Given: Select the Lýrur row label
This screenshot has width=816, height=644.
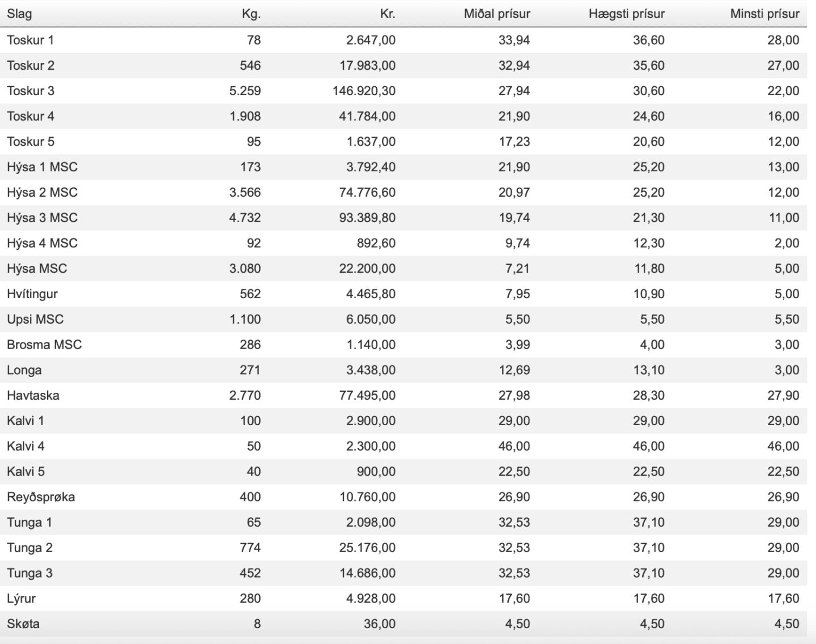Looking at the screenshot, I should (x=21, y=599).
